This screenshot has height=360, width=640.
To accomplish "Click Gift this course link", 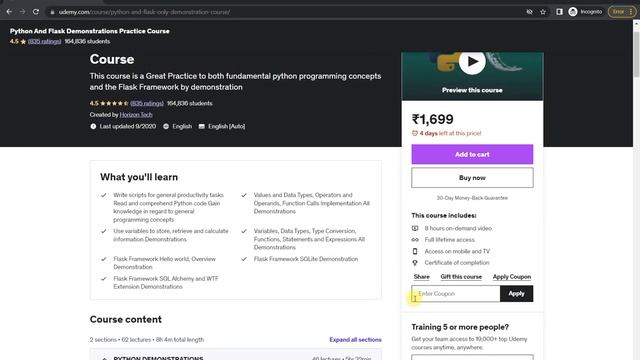I will [461, 277].
